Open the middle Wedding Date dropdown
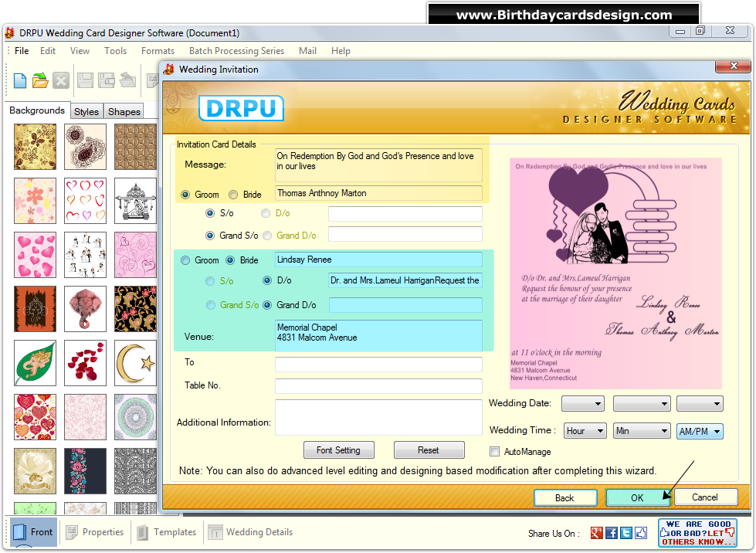Screen dimensions: 756x553 click(642, 403)
